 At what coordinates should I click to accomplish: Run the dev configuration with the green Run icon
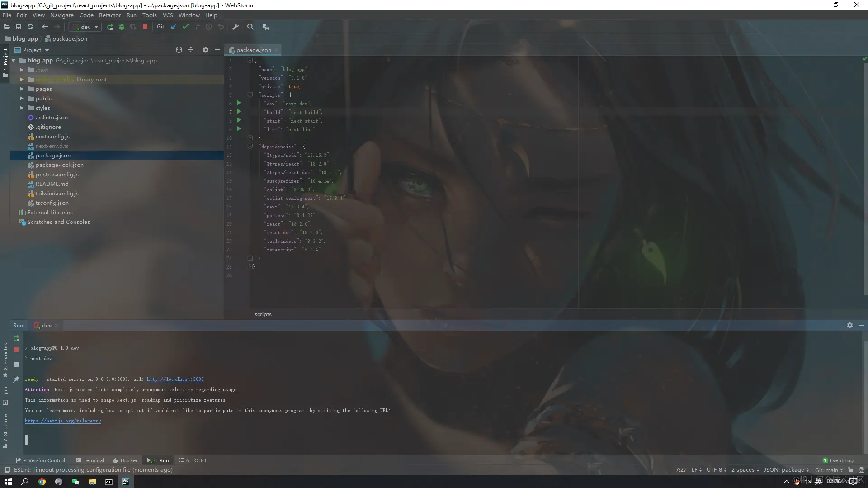click(x=110, y=27)
